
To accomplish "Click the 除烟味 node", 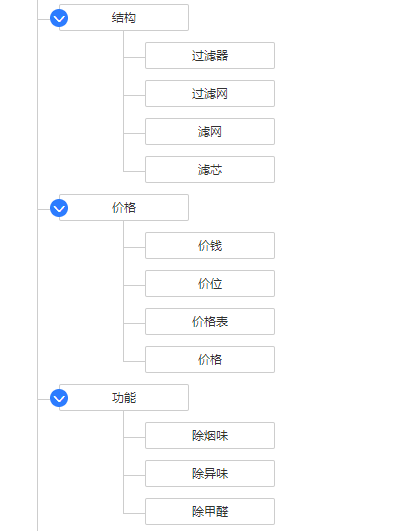I will tap(210, 436).
